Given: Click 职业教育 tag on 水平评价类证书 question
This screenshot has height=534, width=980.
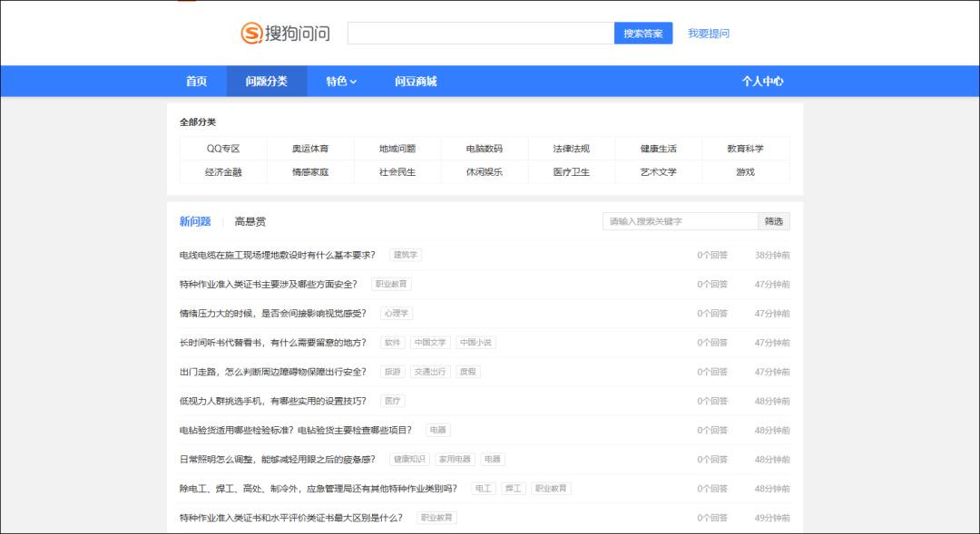Looking at the screenshot, I should point(436,518).
